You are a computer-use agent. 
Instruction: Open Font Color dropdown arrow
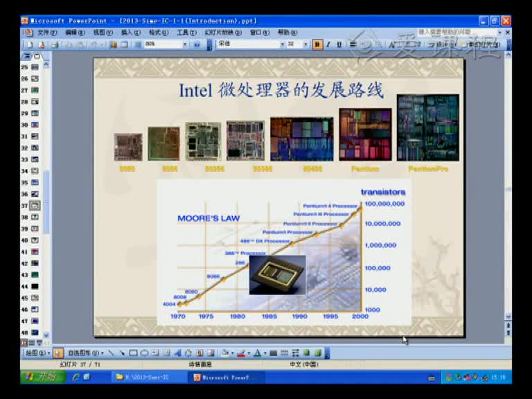(265, 353)
